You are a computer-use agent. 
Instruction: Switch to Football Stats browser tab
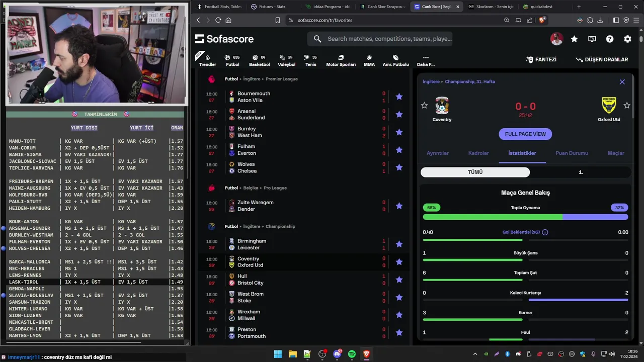[x=219, y=7]
